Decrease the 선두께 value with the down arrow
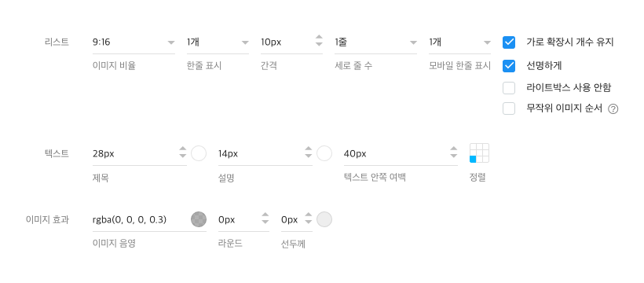The width and height of the screenshot is (644, 283). 309,222
